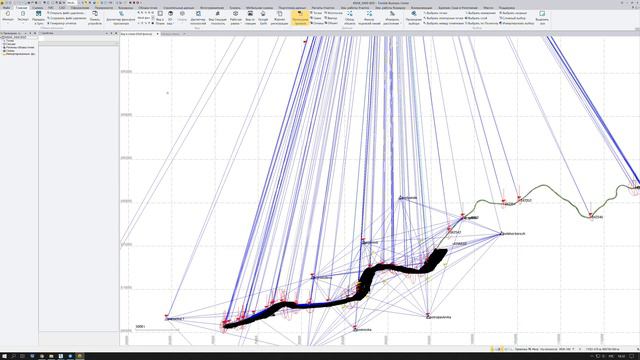Launch Google Earth from the ribbon
The width and height of the screenshot is (640, 360).
[x=263, y=18]
